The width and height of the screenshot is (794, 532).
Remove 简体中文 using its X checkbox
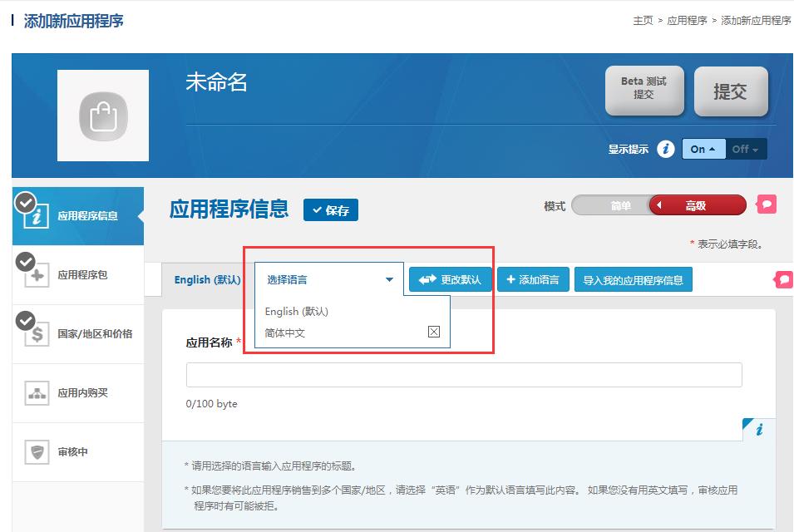tap(432, 331)
